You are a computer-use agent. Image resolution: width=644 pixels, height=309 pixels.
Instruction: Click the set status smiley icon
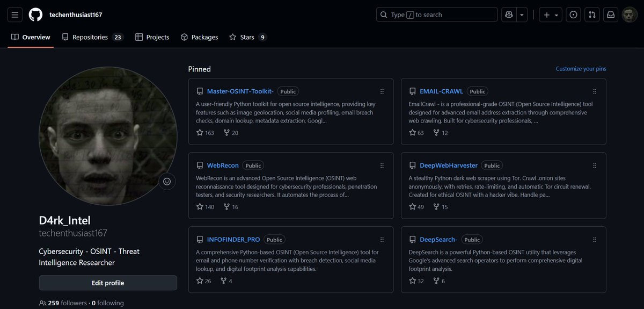167,182
